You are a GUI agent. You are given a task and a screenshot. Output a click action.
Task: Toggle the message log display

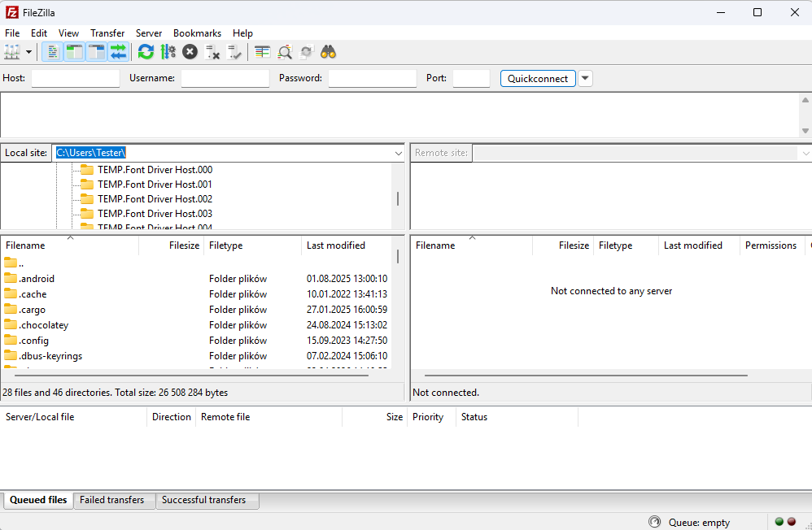52,52
